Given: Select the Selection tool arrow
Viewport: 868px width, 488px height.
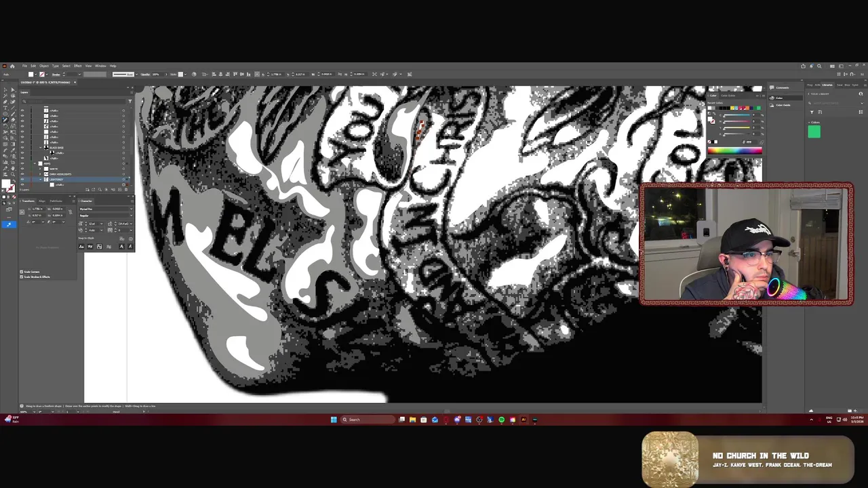Looking at the screenshot, I should click(x=5, y=89).
